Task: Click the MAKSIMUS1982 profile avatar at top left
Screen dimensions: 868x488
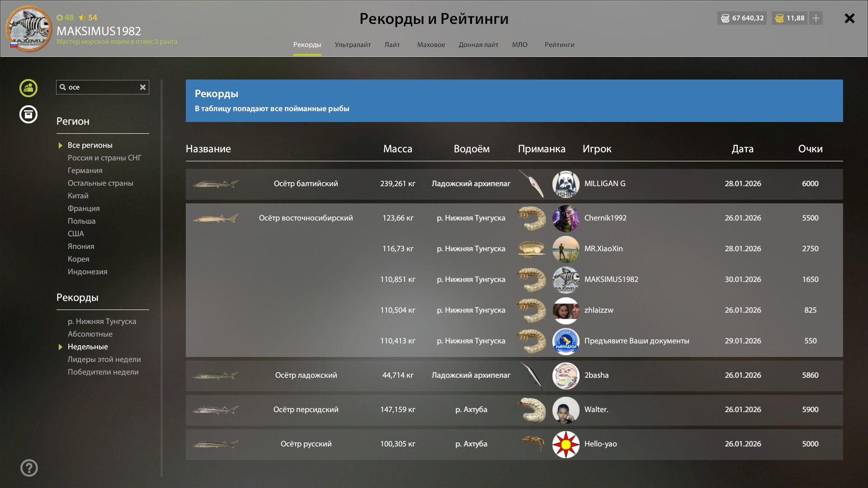Action: pyautogui.click(x=29, y=29)
